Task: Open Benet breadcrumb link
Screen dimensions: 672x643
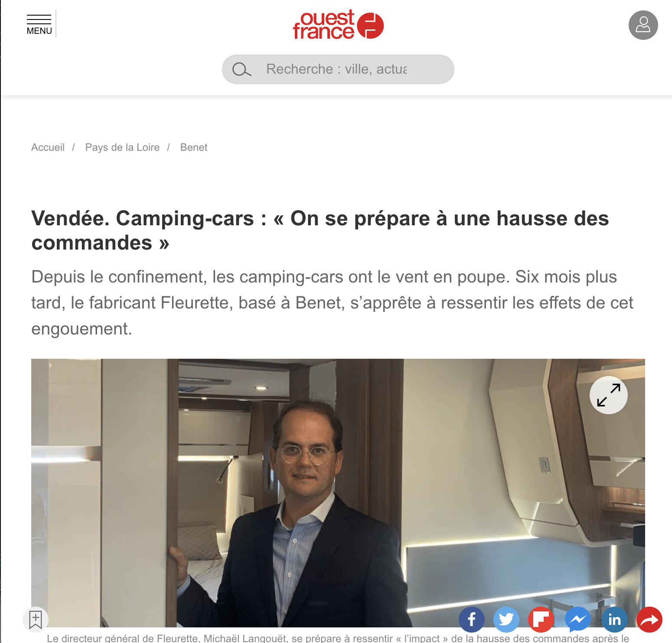Action: click(194, 147)
